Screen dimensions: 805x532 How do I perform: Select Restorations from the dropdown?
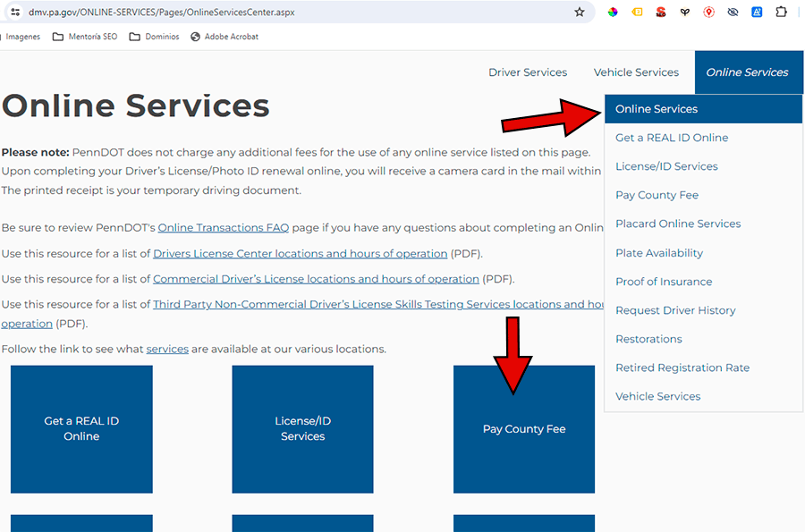click(648, 339)
